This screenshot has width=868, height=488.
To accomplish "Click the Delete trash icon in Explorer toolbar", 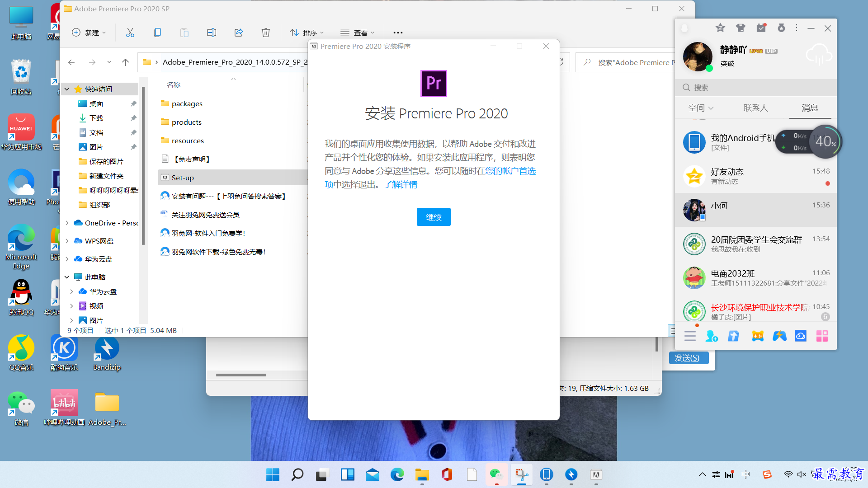I will tap(266, 33).
